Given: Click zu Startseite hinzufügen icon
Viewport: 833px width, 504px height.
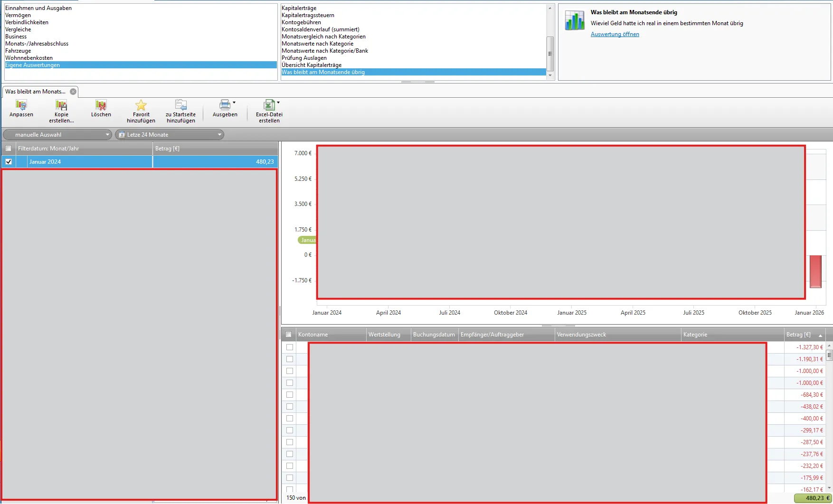Looking at the screenshot, I should [x=180, y=105].
